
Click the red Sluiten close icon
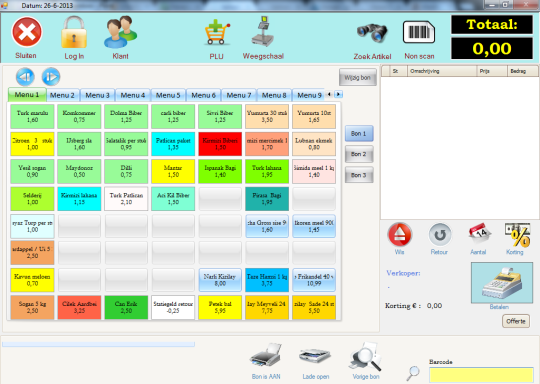coord(27,32)
